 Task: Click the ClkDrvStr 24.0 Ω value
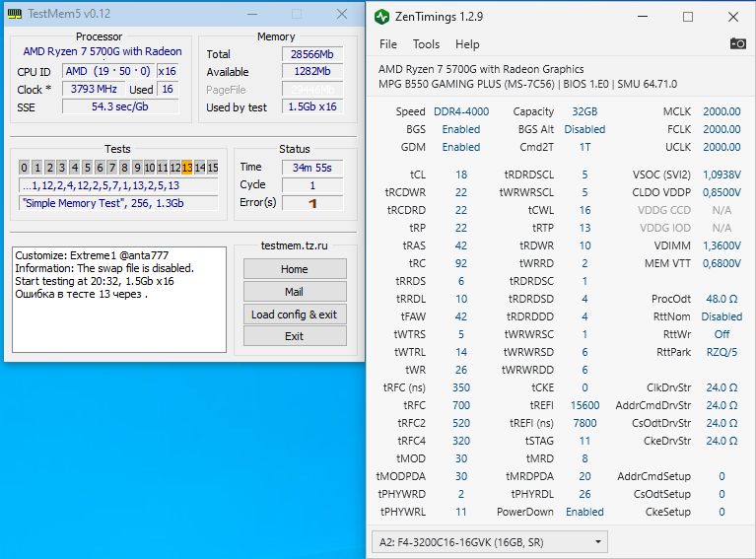(722, 387)
